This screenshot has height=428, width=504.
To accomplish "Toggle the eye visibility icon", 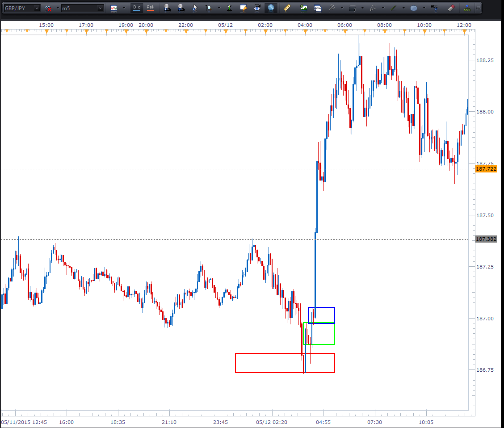I will (x=257, y=8).
